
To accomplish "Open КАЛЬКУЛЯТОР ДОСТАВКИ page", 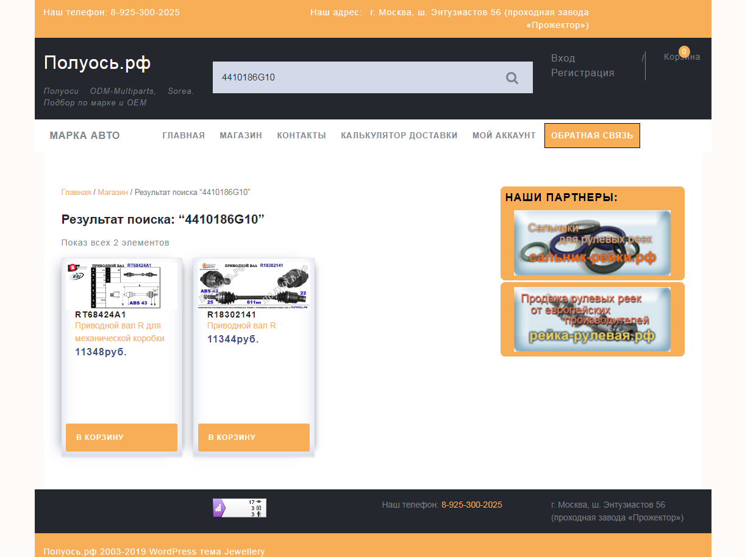I will tap(399, 136).
